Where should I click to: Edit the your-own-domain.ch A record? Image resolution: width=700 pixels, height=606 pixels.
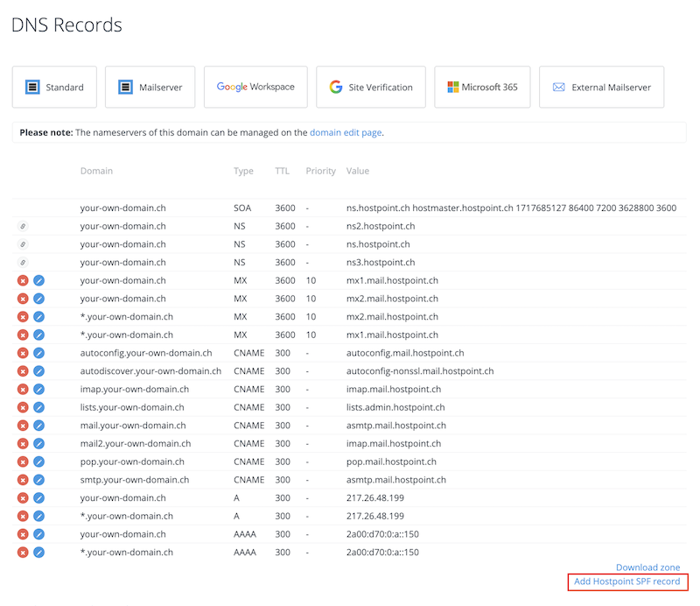[x=39, y=498]
